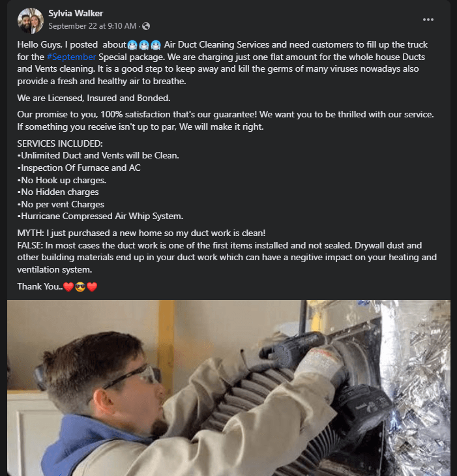
Task: Click "We are Licensed, Insured and Bonded." line
Action: 94,98
